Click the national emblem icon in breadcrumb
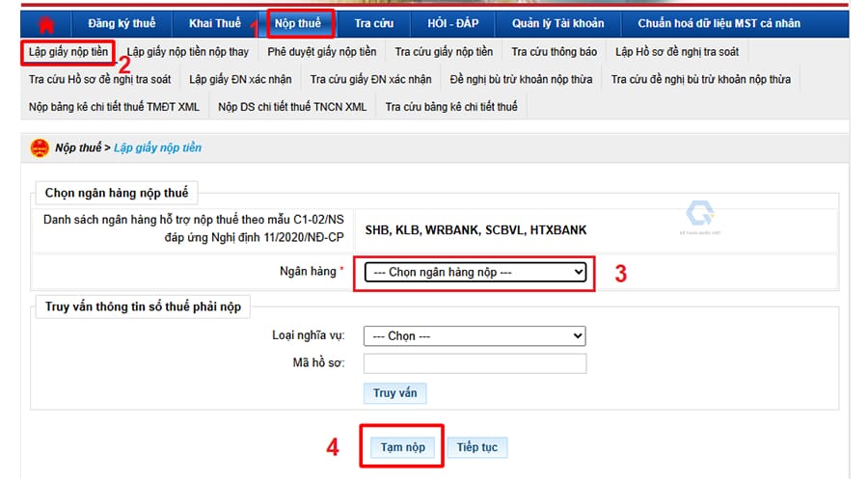 click(40, 148)
